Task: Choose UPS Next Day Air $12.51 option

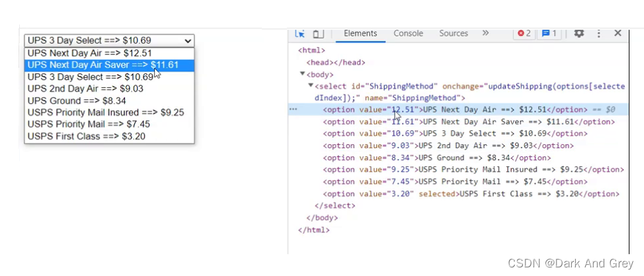Action: (x=109, y=53)
